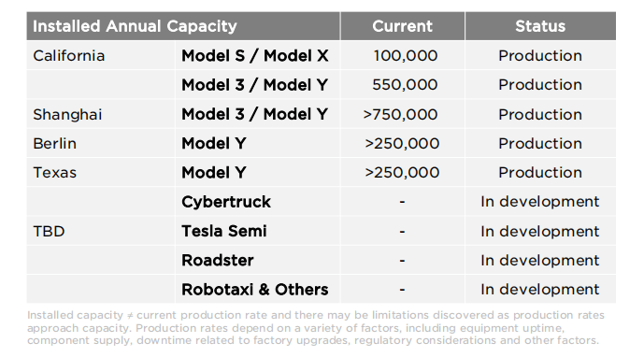The image size is (644, 357).
Task: Click the 100,000 capacity value
Action: (405, 56)
